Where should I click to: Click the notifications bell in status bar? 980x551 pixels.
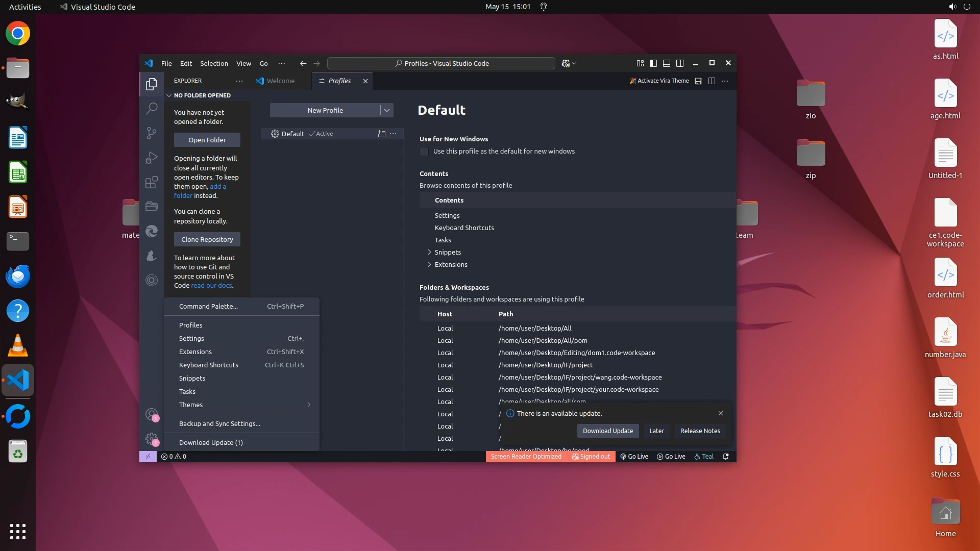click(725, 457)
